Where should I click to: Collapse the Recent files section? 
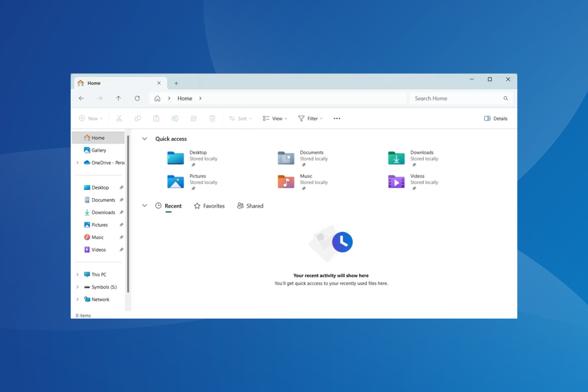(145, 205)
